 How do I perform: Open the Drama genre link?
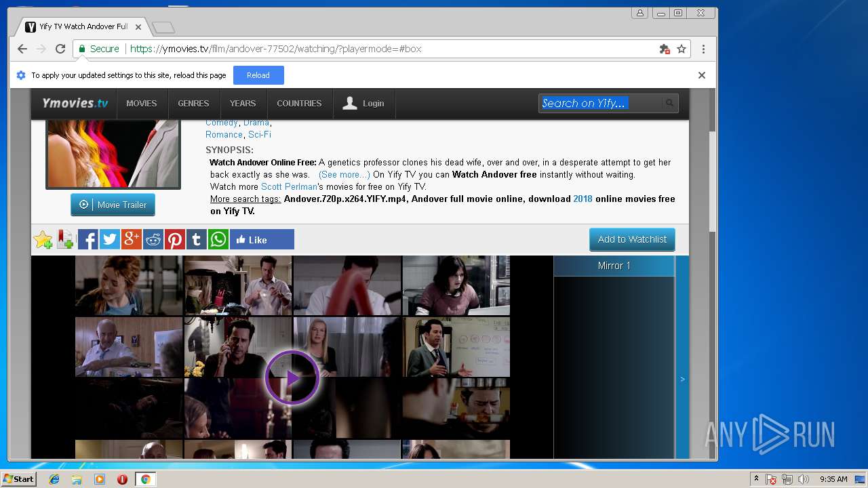256,123
